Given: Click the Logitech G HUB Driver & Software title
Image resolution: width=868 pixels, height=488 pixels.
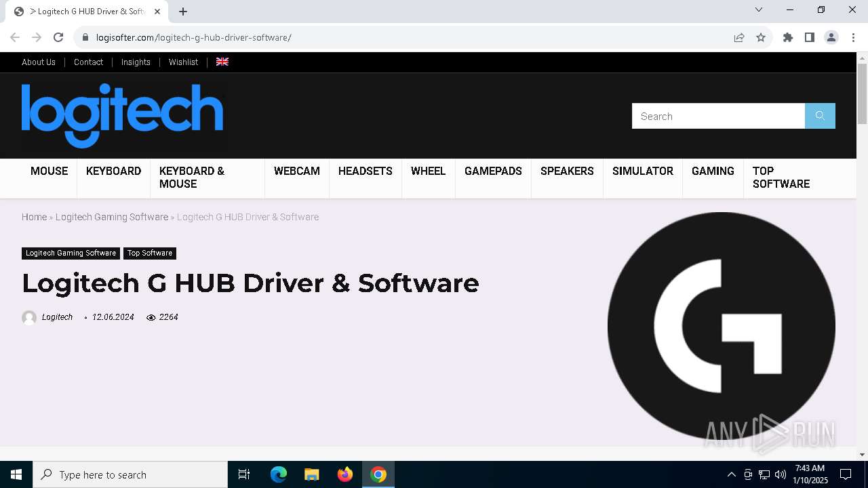Looking at the screenshot, I should click(250, 283).
